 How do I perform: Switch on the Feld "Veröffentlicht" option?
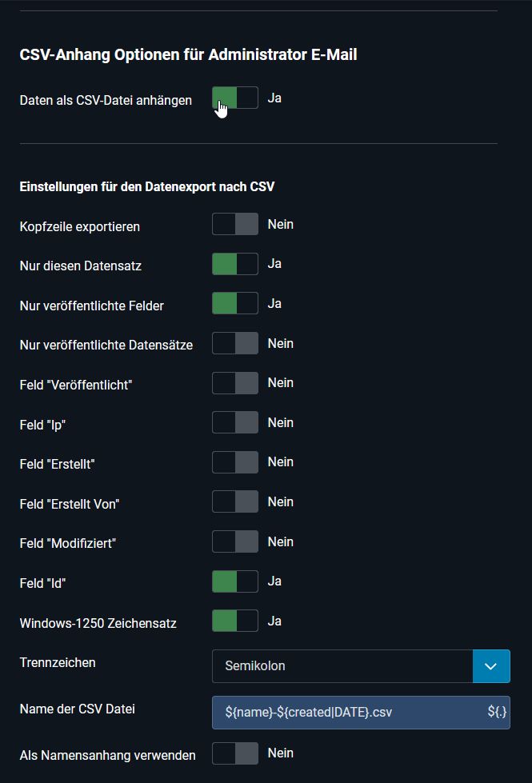(234, 382)
